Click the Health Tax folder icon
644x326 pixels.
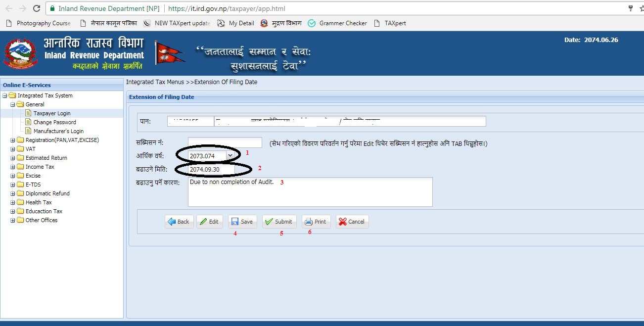[x=20, y=202]
